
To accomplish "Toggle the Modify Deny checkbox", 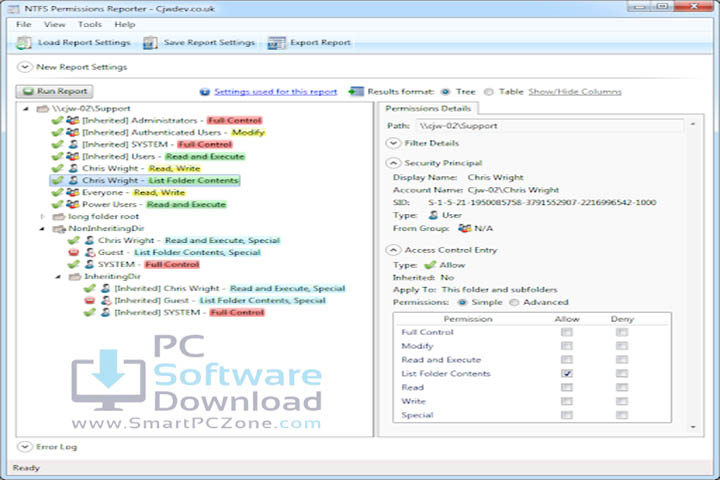I will coord(622,346).
